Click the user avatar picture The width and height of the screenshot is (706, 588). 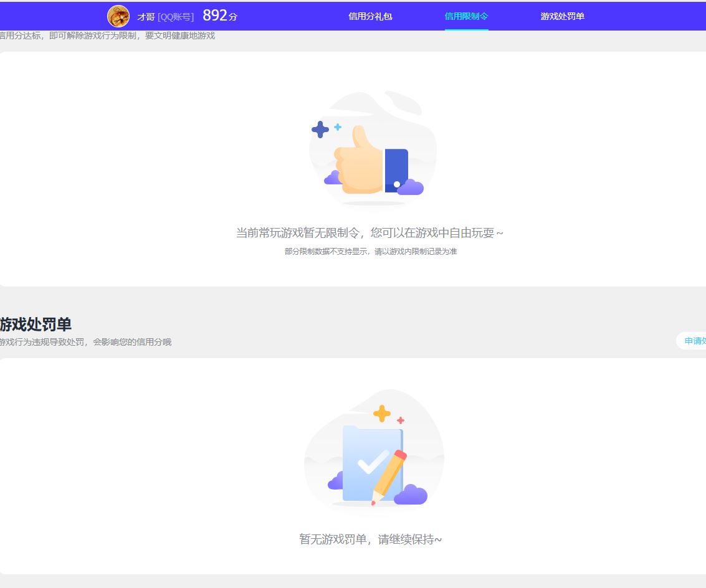[118, 16]
